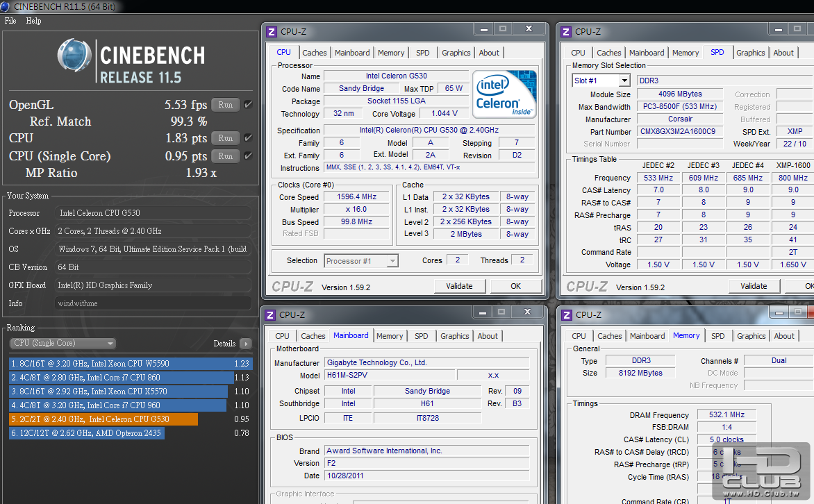Screen dimensions: 814x504
Task: Open the Cinebench File menu
Action: tap(10, 21)
